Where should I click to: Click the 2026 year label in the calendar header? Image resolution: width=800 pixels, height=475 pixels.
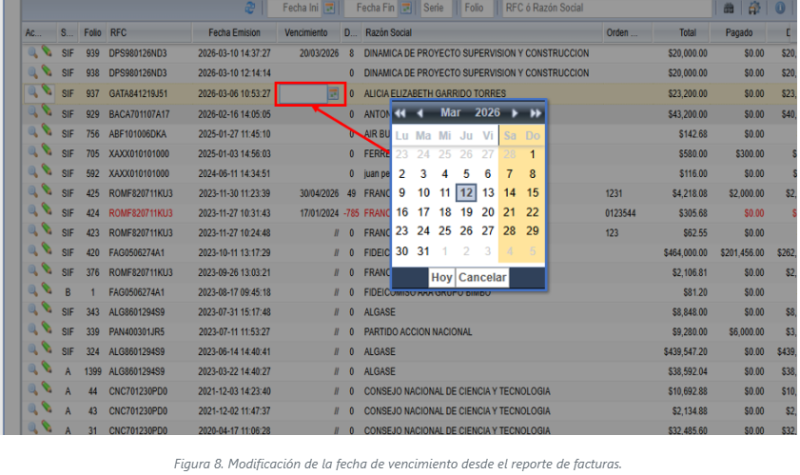coord(487,113)
